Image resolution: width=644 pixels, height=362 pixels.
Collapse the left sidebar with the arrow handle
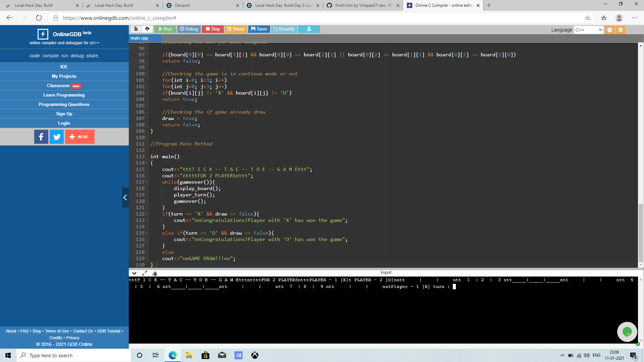[125, 197]
